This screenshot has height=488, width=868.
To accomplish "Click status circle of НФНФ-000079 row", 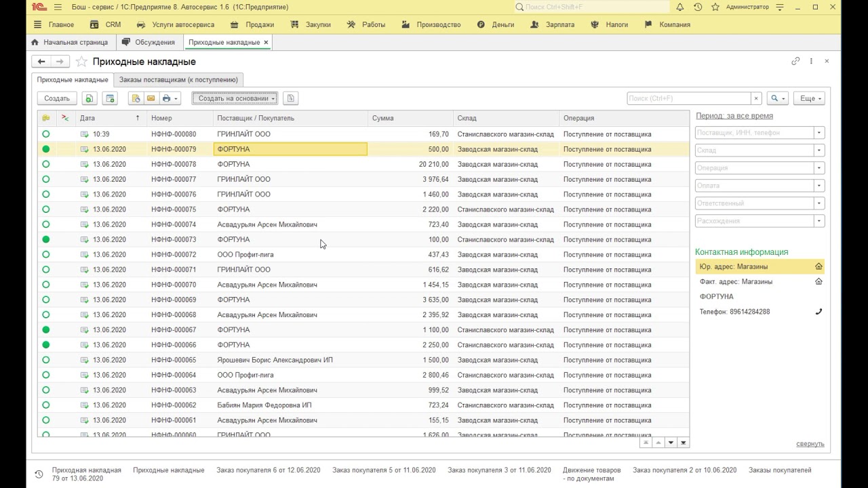I will click(46, 149).
